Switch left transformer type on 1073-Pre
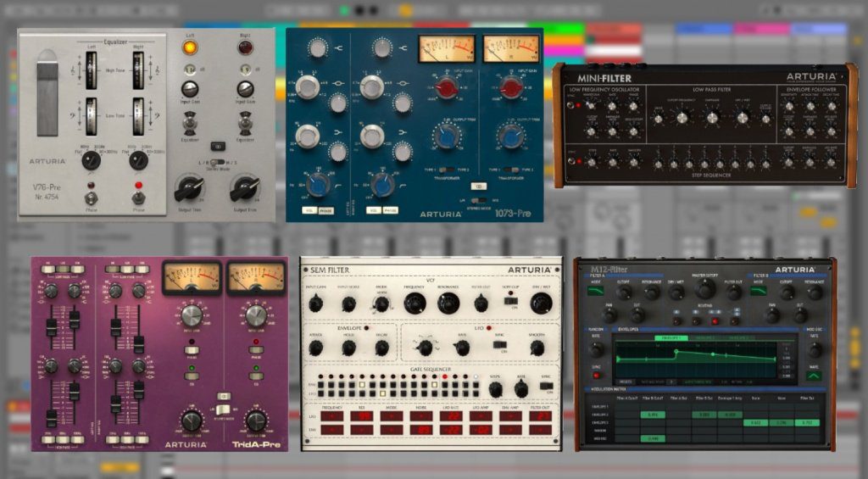 point(447,170)
